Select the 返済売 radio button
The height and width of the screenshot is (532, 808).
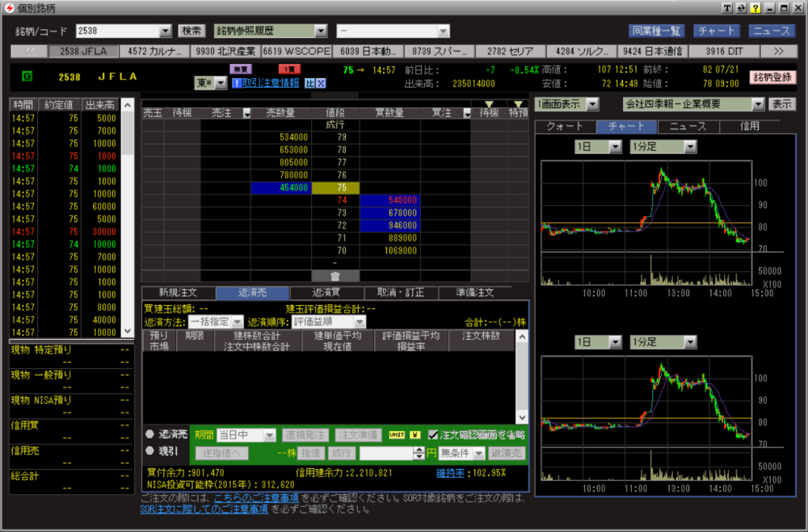coord(149,434)
